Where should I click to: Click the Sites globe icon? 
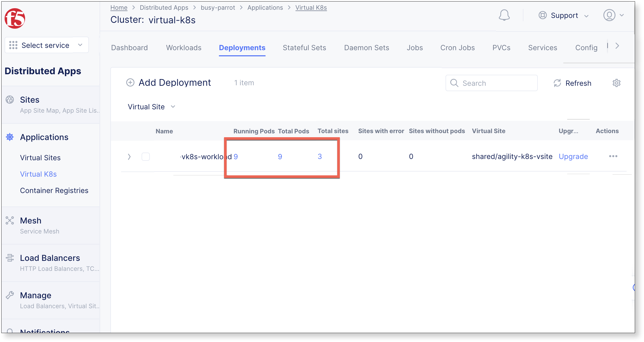click(x=10, y=100)
